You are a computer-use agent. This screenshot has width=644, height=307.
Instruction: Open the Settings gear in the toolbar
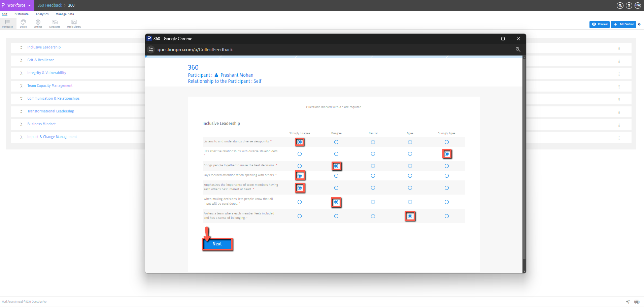(38, 24)
